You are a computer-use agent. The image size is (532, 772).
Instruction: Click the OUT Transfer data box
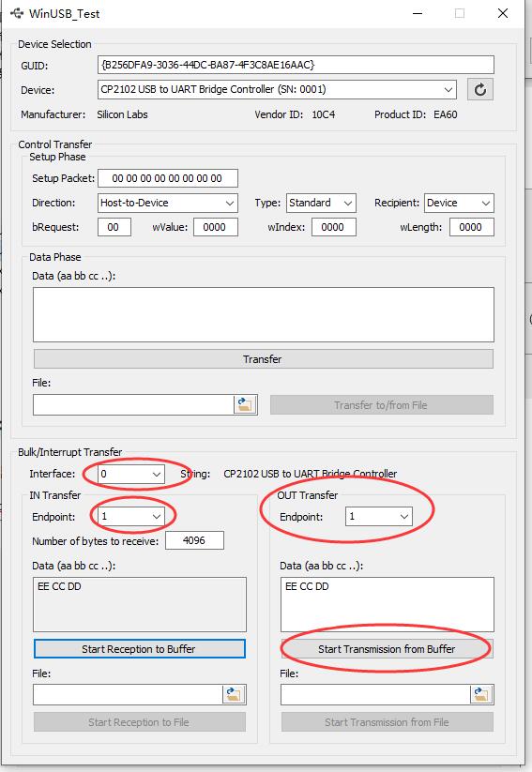pos(387,605)
